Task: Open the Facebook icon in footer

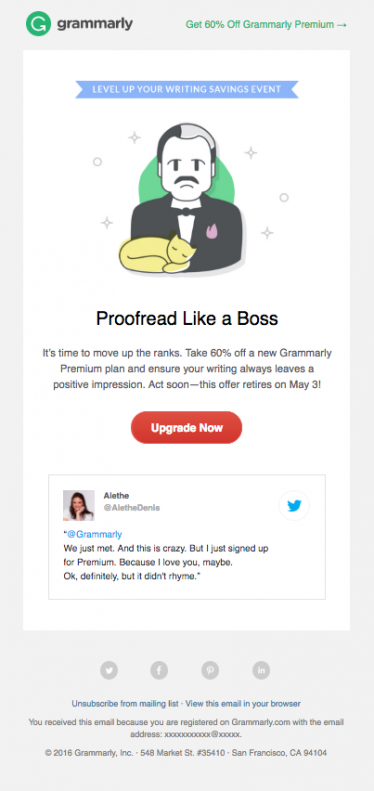Action: click(159, 670)
